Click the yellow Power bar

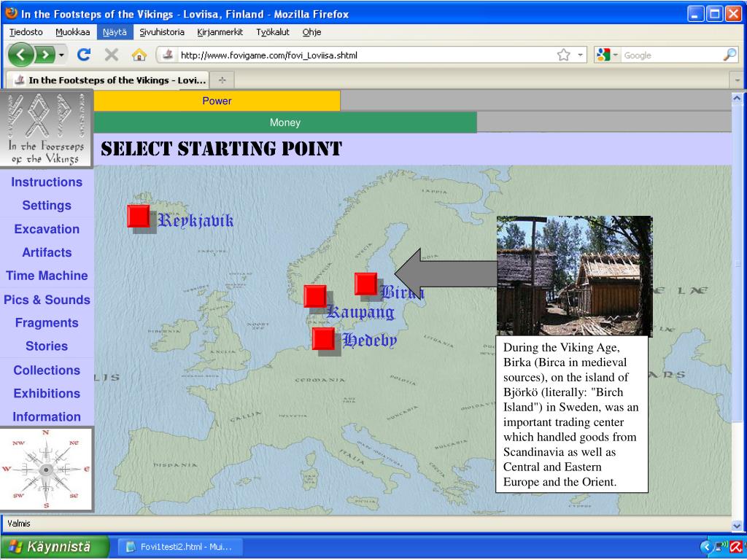[217, 101]
